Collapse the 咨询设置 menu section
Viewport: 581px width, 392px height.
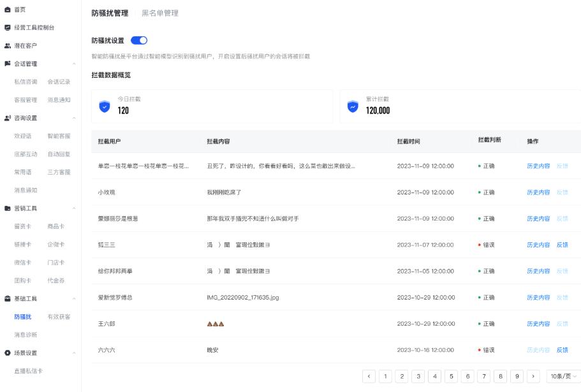point(74,118)
